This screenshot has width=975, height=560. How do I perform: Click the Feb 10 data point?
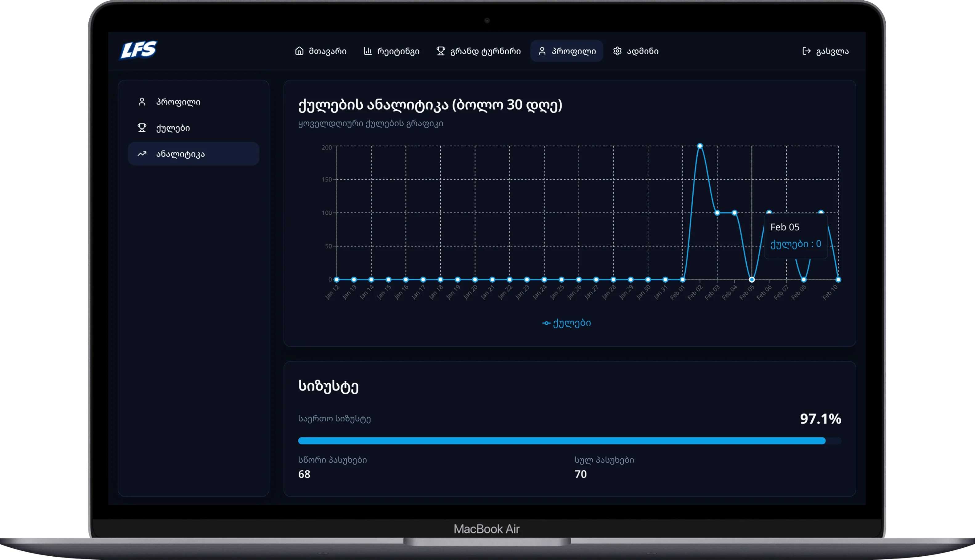(838, 280)
